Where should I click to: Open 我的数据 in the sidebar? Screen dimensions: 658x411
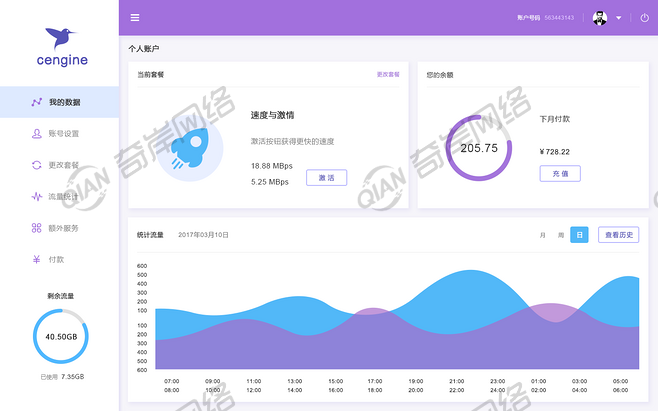pyautogui.click(x=64, y=102)
